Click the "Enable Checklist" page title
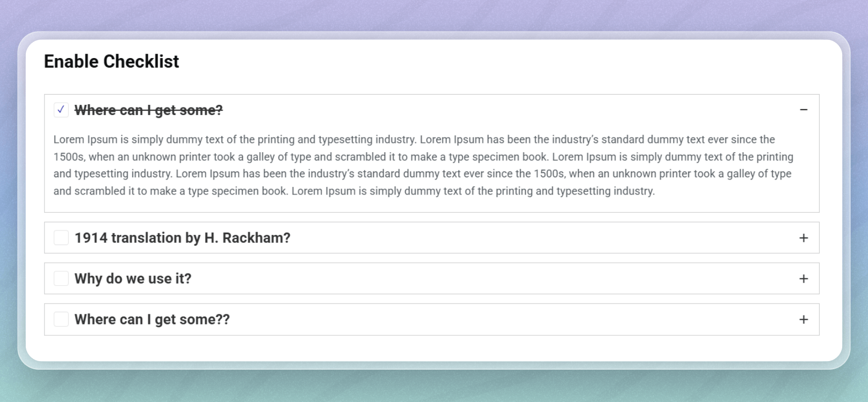The height and width of the screenshot is (402, 868). pyautogui.click(x=111, y=61)
